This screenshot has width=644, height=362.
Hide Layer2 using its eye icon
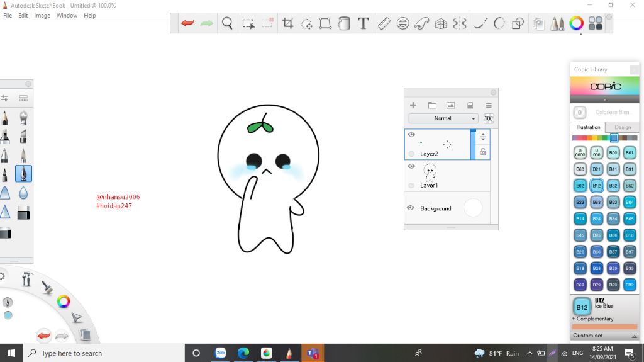pos(411,135)
